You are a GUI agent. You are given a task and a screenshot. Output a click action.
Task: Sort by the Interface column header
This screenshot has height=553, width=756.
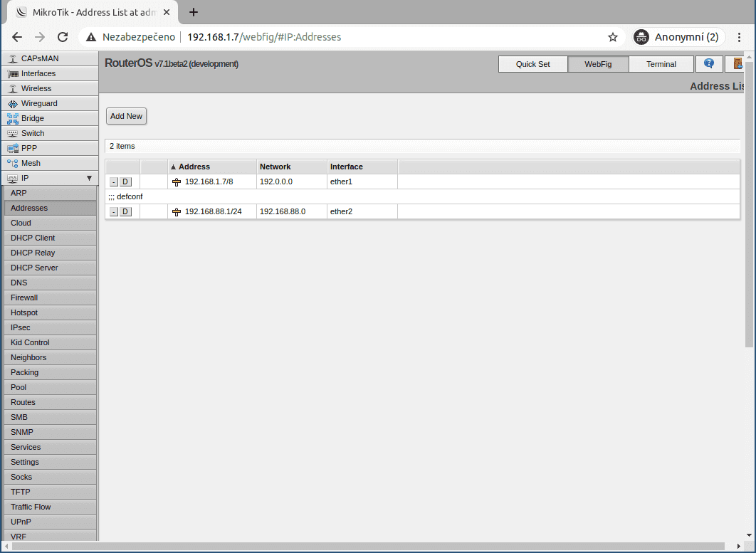[362, 167]
